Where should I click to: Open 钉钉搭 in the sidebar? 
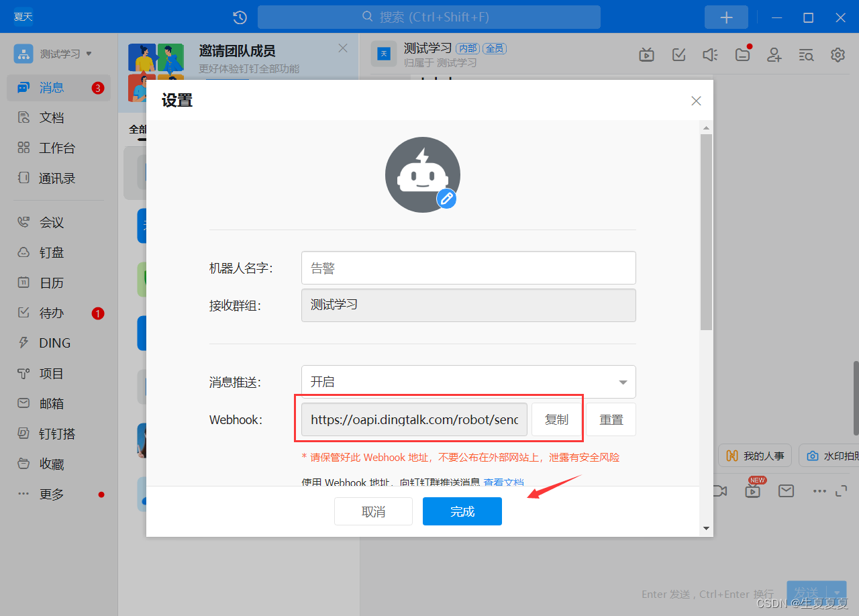(58, 433)
